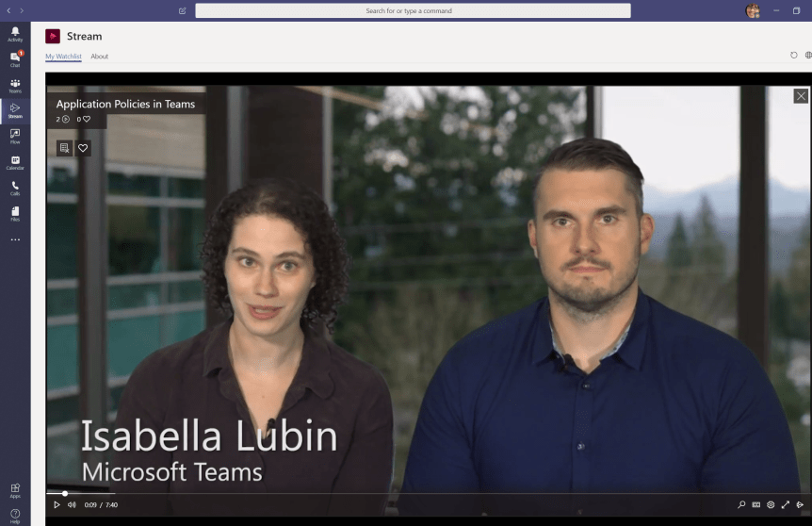This screenshot has width=812, height=526.
Task: Select the My Watchlist tab
Action: coord(63,57)
